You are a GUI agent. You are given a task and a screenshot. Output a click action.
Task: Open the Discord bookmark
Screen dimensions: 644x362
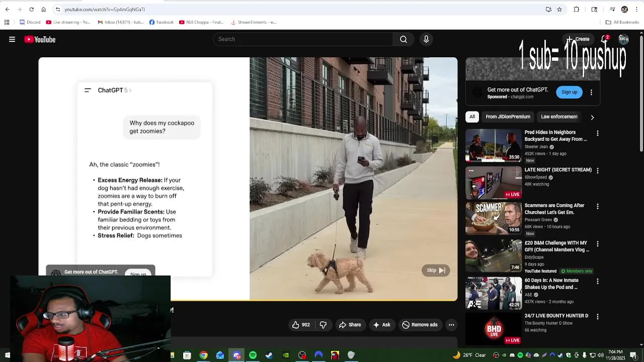pyautogui.click(x=30, y=22)
